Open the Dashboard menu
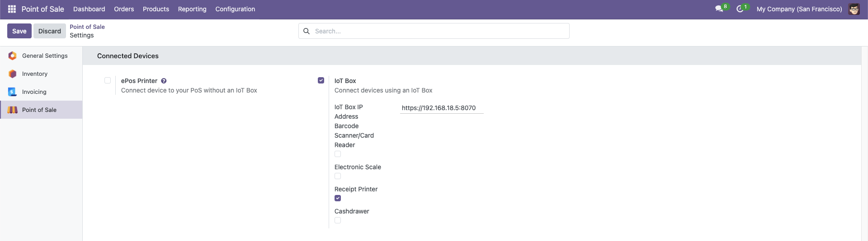868x241 pixels. pyautogui.click(x=89, y=9)
